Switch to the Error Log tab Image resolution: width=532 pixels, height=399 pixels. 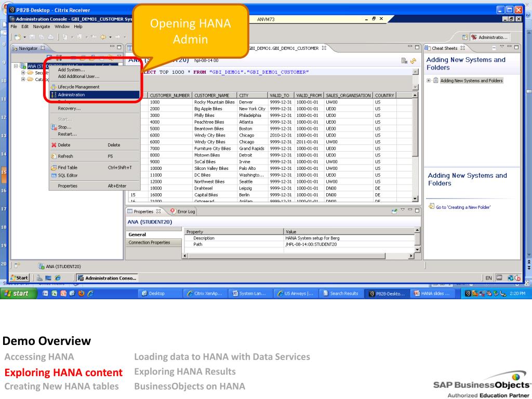pyautogui.click(x=183, y=211)
